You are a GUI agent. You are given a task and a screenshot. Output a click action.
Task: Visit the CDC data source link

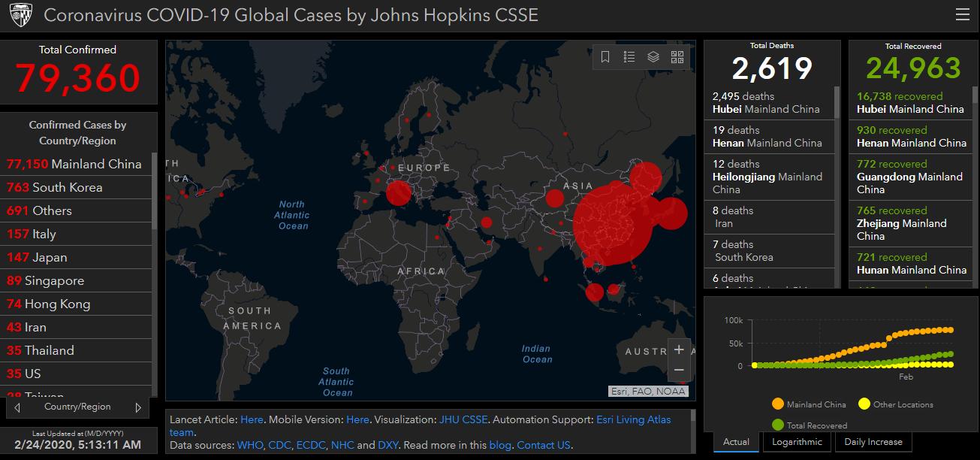(x=279, y=445)
